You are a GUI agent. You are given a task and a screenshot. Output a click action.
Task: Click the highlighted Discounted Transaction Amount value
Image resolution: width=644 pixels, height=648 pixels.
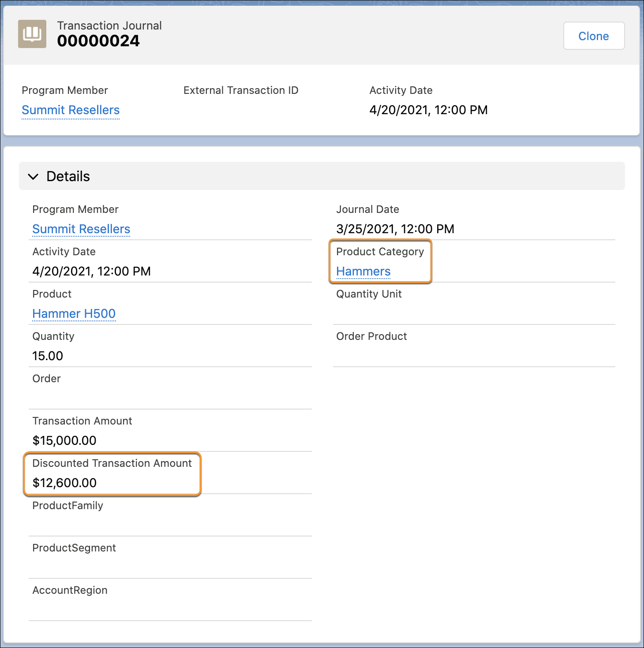64,482
